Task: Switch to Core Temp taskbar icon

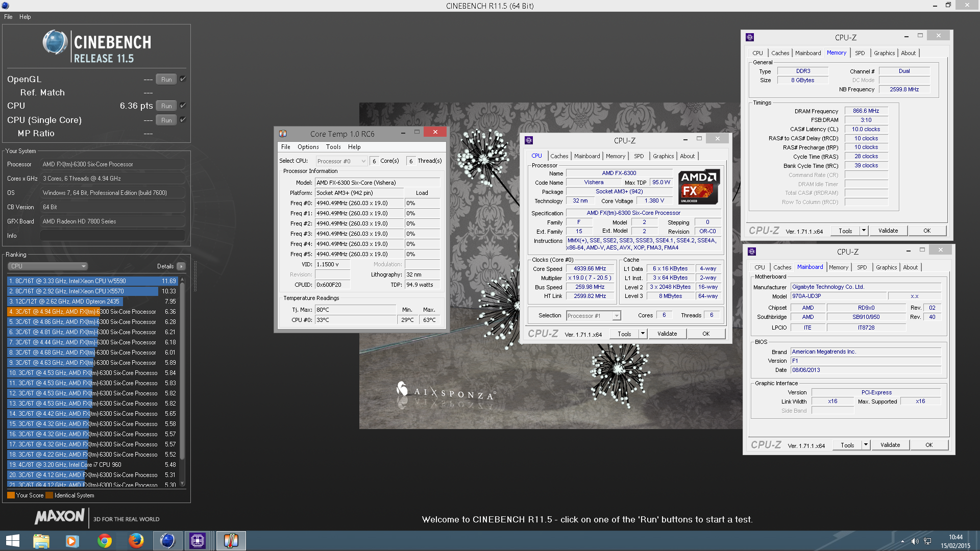Action: 231,541
